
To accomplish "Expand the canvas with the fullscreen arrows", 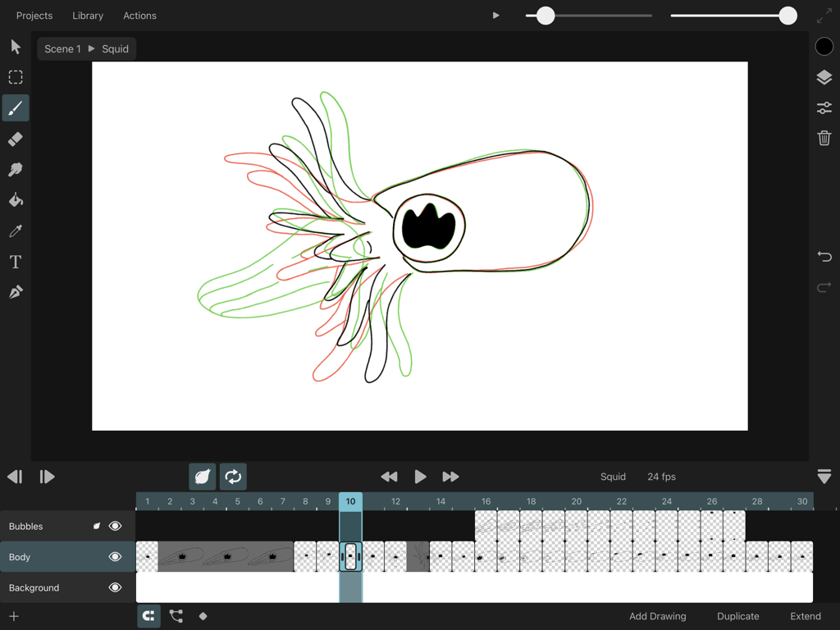I will tap(824, 16).
